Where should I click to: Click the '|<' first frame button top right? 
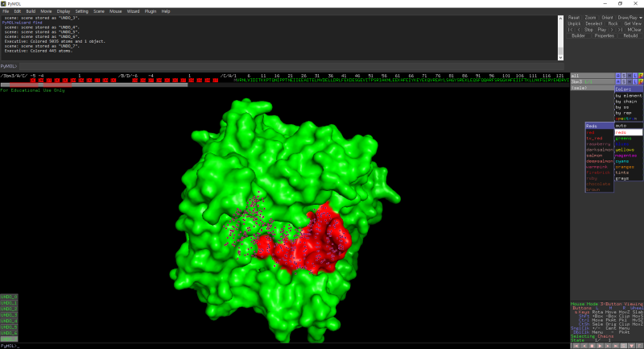coord(571,30)
